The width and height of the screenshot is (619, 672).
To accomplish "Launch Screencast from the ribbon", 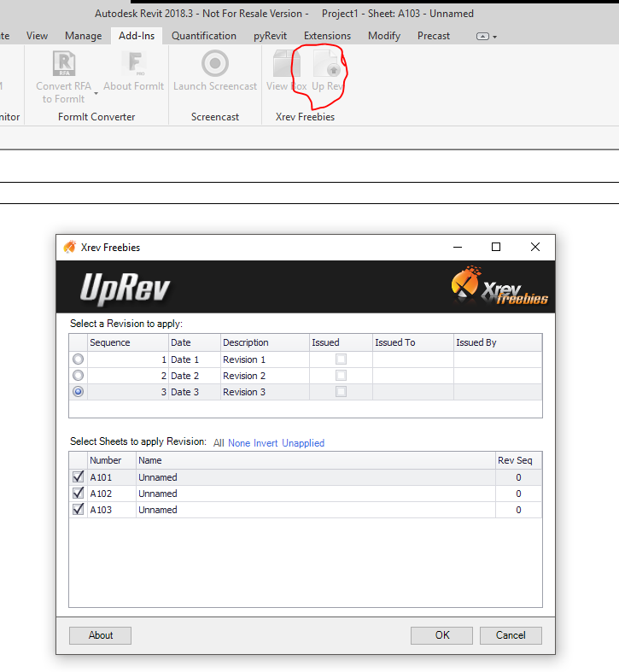I will 215,63.
